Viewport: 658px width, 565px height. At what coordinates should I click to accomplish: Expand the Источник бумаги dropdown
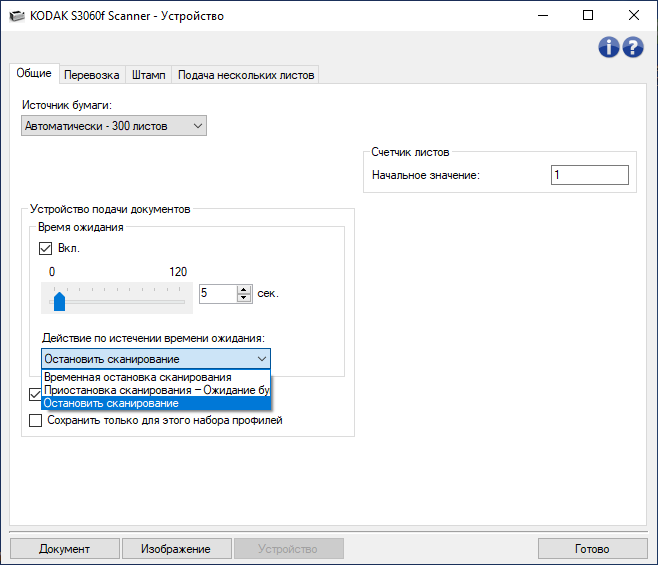(114, 126)
